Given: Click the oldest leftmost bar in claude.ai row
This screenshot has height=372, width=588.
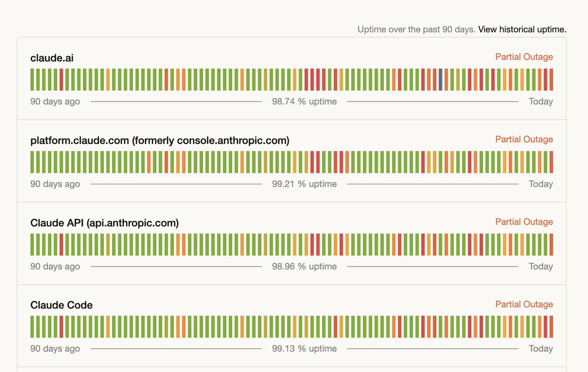Looking at the screenshot, I should tap(32, 79).
